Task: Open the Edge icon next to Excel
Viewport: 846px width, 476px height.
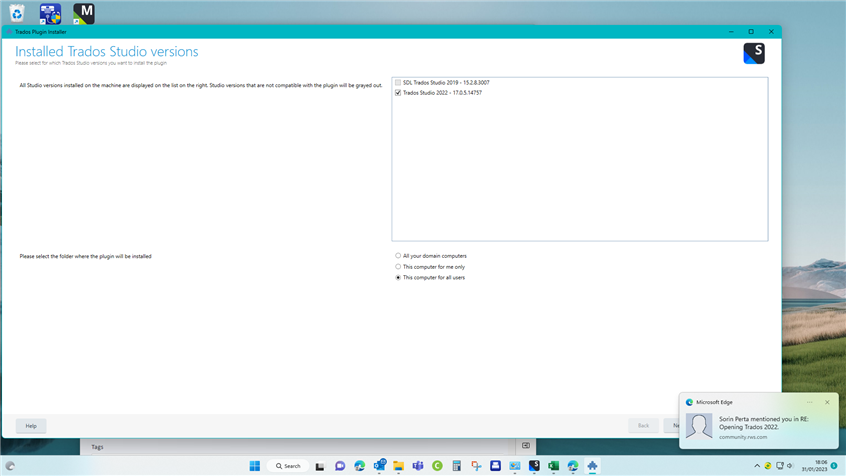Action: [573, 466]
